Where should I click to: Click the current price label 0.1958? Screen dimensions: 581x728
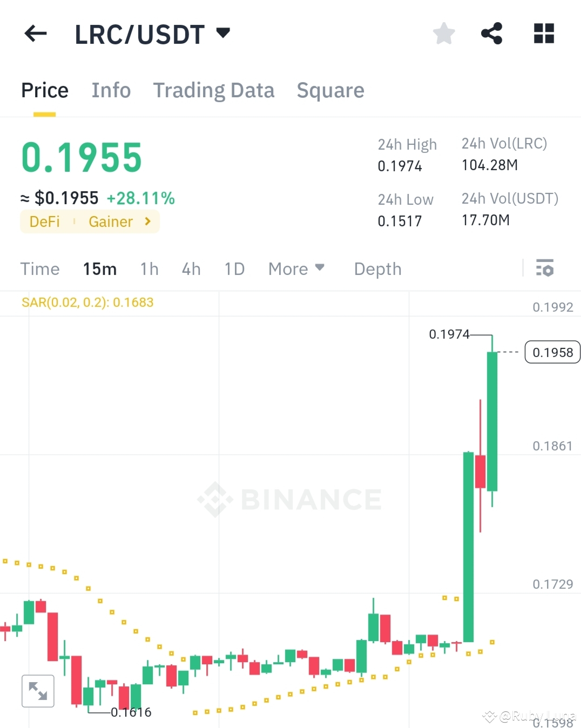point(552,352)
